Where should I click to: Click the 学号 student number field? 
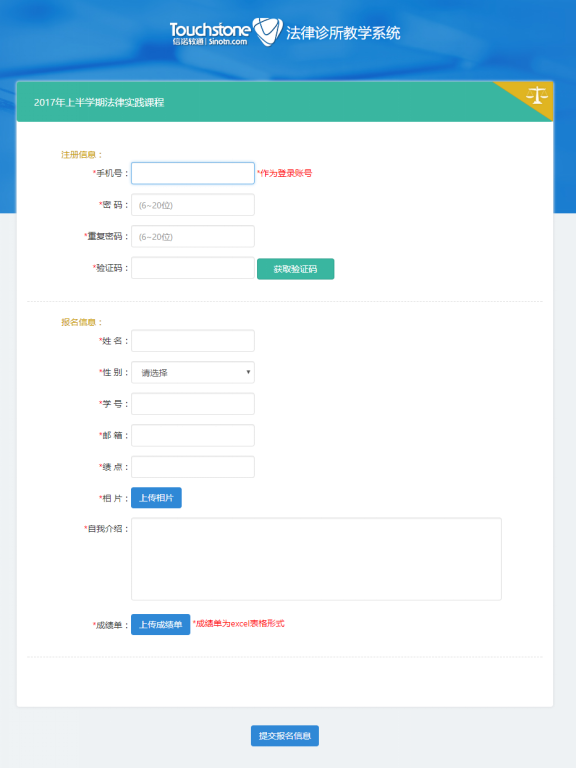pos(193,404)
